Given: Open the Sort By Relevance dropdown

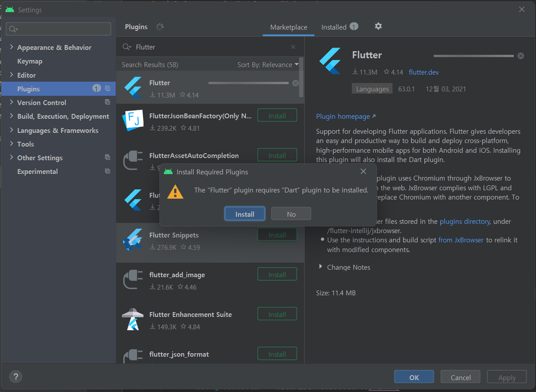Looking at the screenshot, I should (268, 64).
